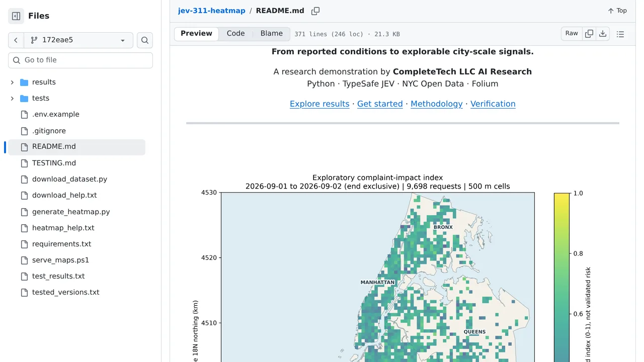
Task: Copy the README.md file path icon
Action: [x=315, y=11]
